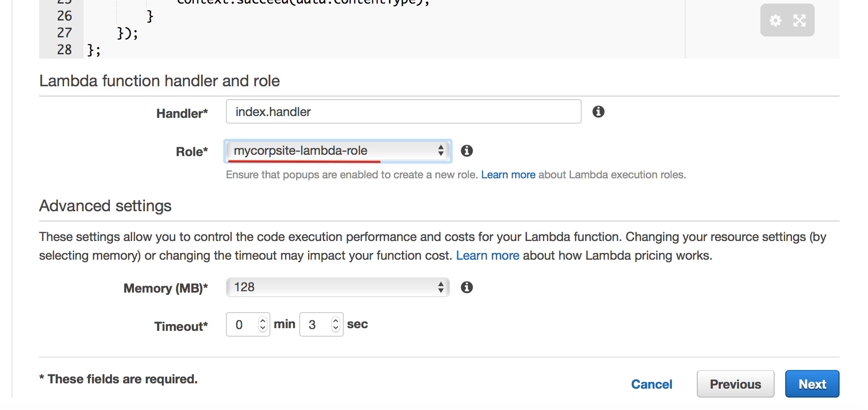
Task: Click the info icon beside Memory dropdown
Action: [466, 287]
